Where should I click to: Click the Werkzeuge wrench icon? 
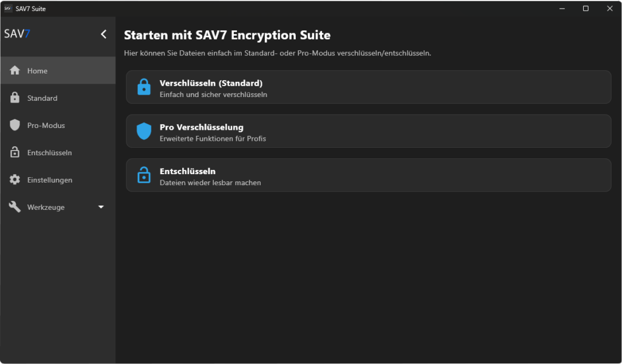pyautogui.click(x=13, y=207)
